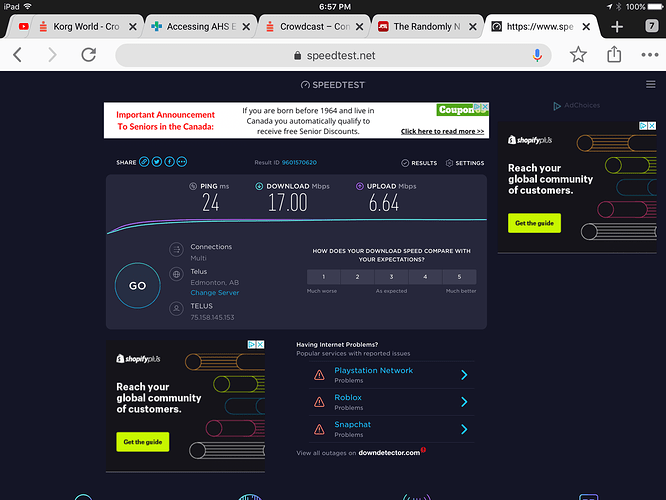Open Snapchat outage link
Viewport: 666px width, 500px height.
click(x=353, y=424)
